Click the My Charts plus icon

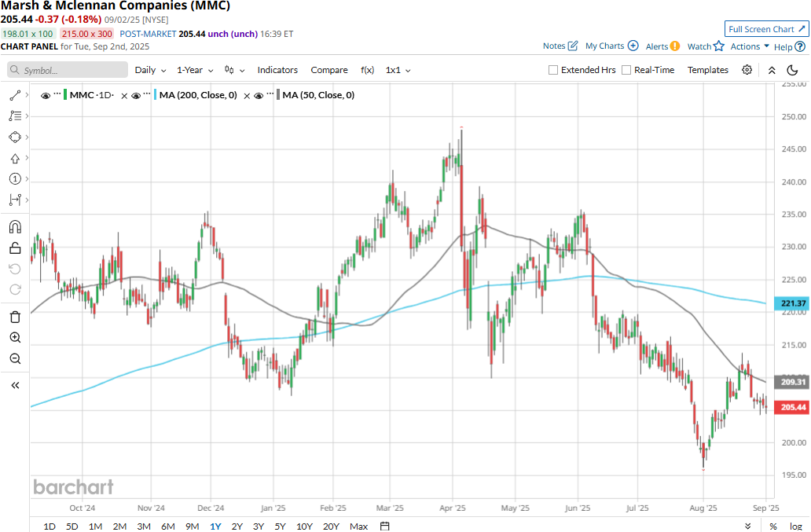pyautogui.click(x=633, y=46)
